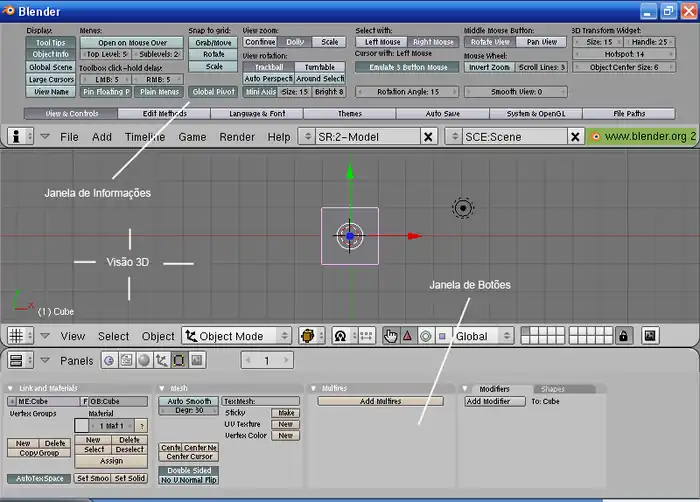Click the buttons window type icon

point(16,360)
